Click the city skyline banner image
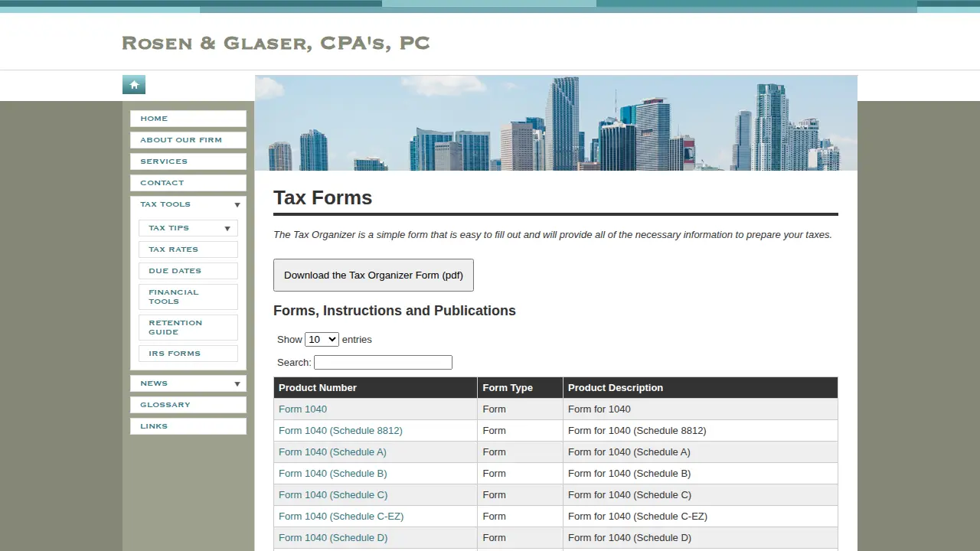This screenshot has height=551, width=980. pyautogui.click(x=556, y=122)
